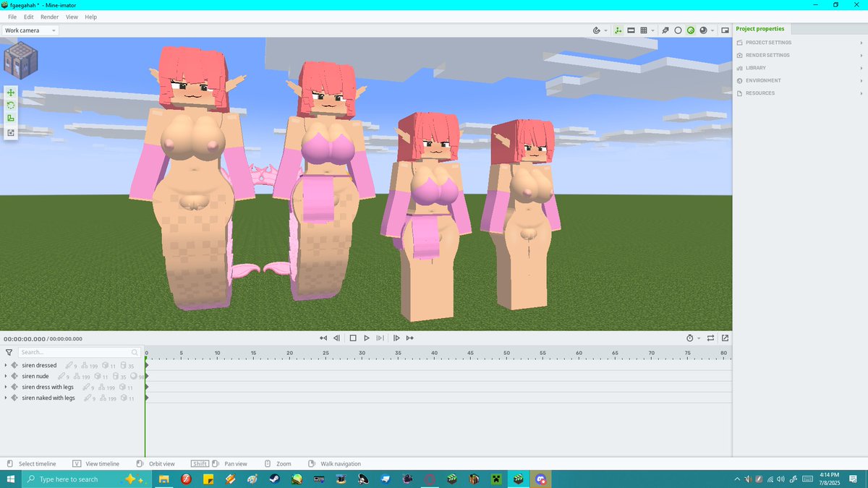Open the timeline in a new window icon
This screenshot has width=868, height=488.
(724, 338)
